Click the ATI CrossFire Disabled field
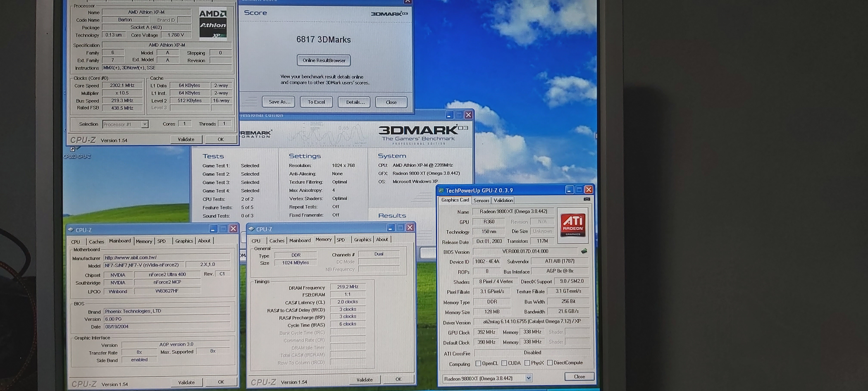Viewport: 868px width, 391px height. coord(532,353)
